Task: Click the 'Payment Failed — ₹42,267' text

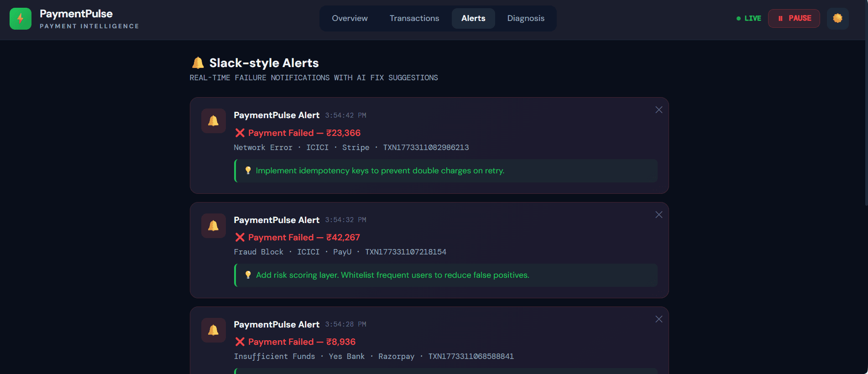Action: [x=304, y=237]
